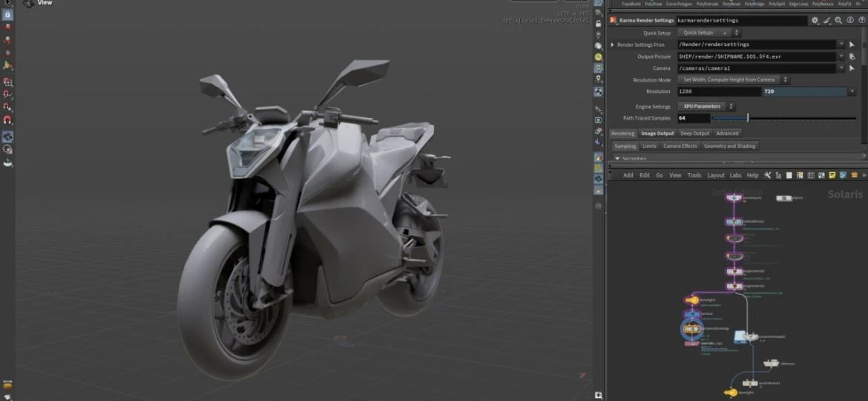Select the camera1 node in network
The height and width of the screenshot is (401, 868).
[x=692, y=314]
